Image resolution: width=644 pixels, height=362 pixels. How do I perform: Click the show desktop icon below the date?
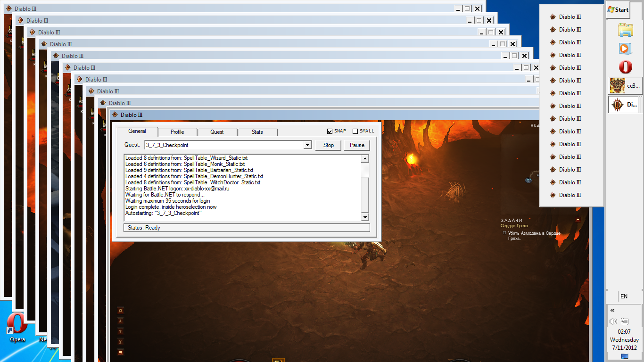click(x=625, y=357)
